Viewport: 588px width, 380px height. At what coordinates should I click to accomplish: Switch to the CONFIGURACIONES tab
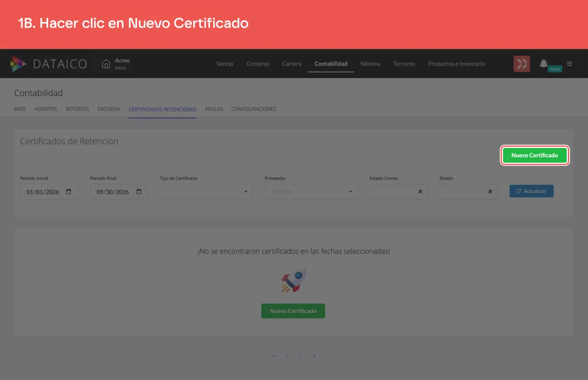pos(254,109)
